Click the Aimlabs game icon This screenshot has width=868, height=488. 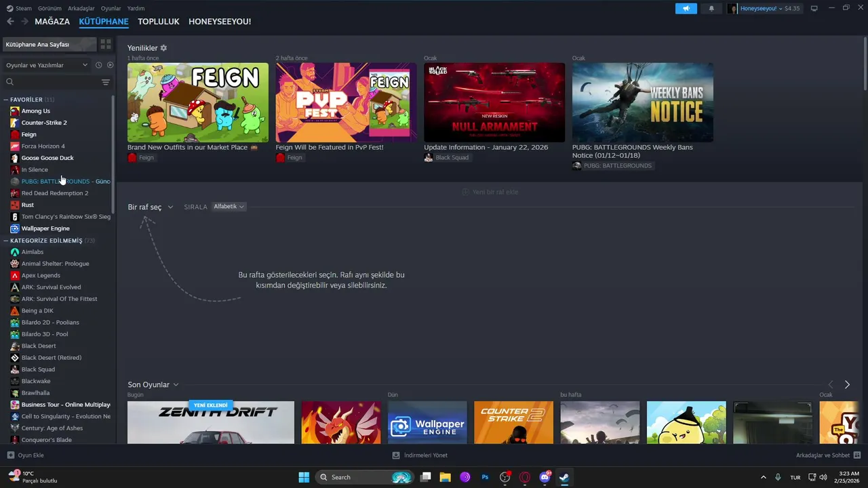click(15, 252)
